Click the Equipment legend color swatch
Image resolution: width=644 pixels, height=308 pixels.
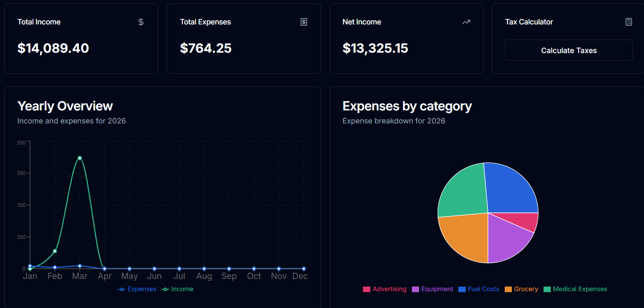click(x=416, y=289)
